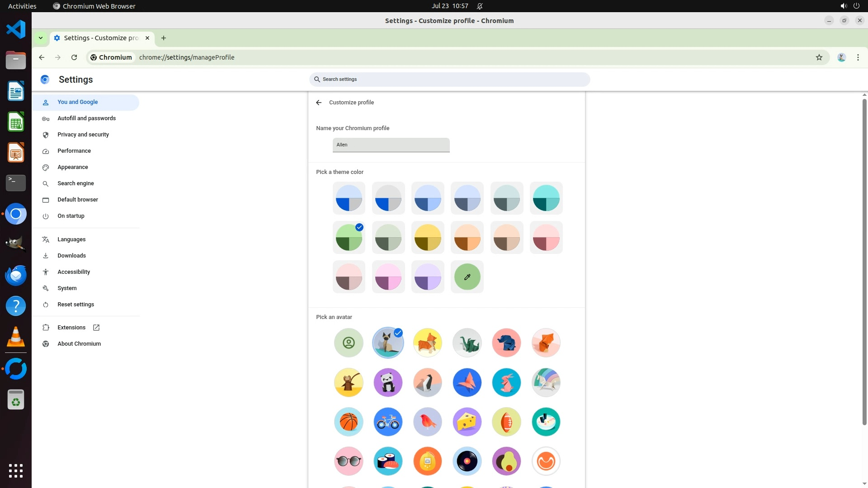The width and height of the screenshot is (868, 488).
Task: Choose the basketball avatar
Action: 349,422
